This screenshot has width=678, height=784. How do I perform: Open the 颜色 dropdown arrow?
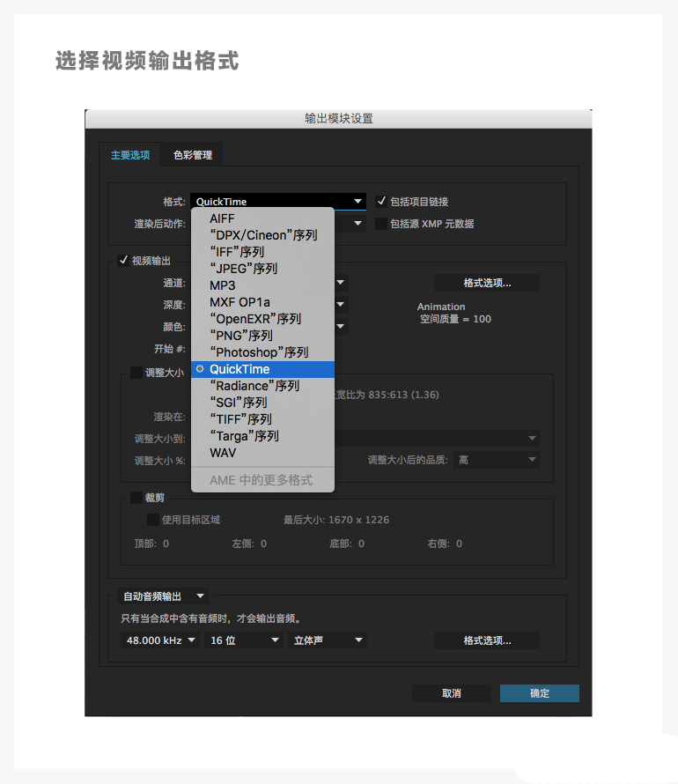coord(340,327)
